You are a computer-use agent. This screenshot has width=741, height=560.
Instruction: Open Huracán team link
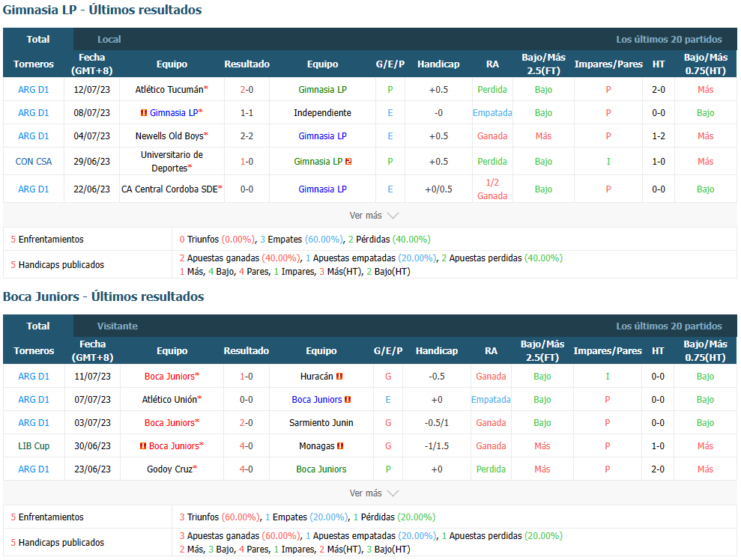pyautogui.click(x=317, y=377)
